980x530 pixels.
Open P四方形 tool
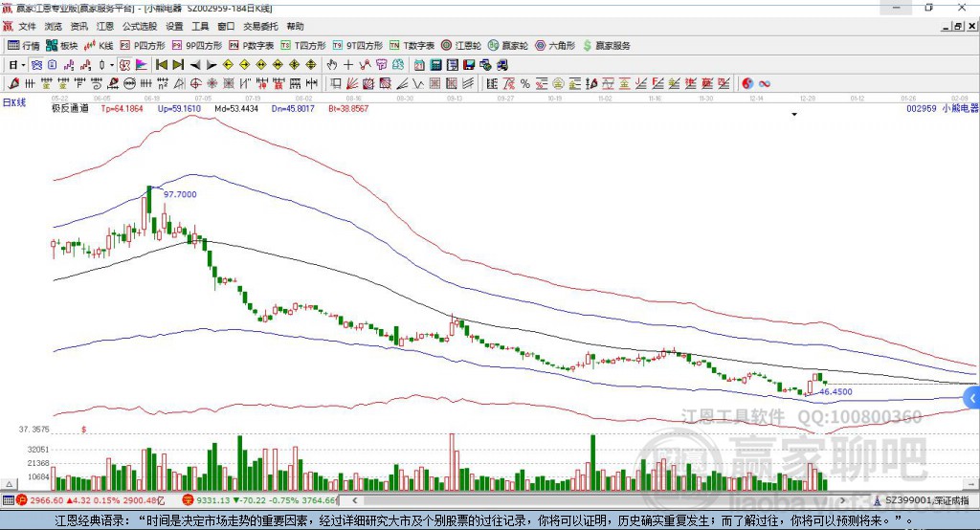[143, 46]
